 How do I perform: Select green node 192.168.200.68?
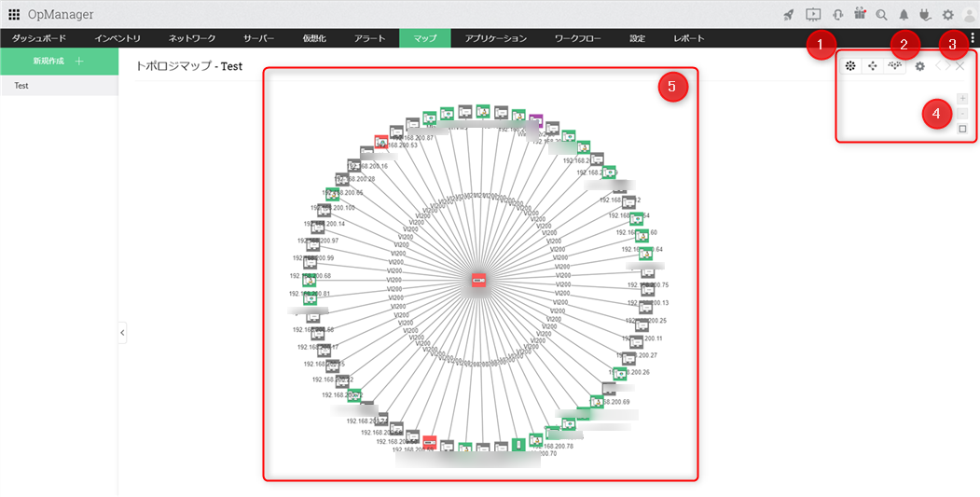pos(309,282)
